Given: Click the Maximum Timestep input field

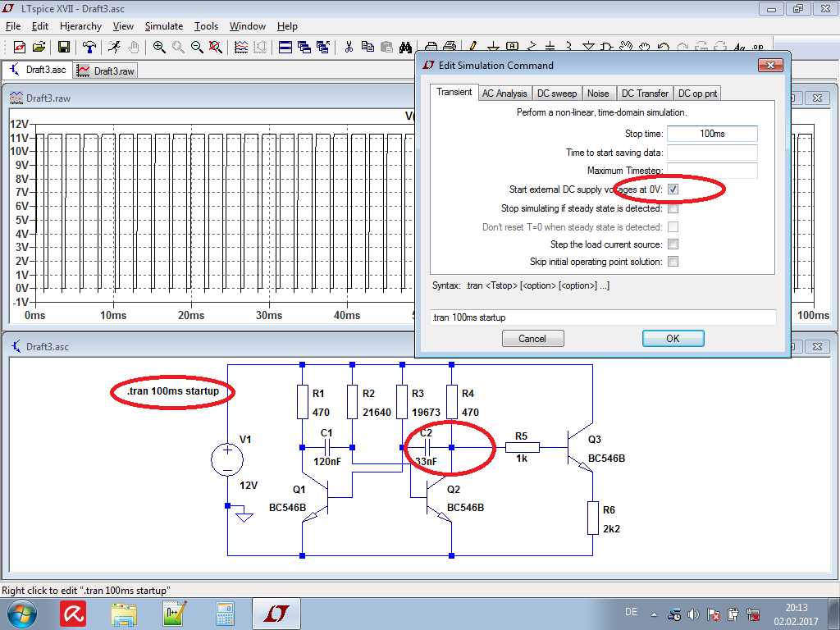Looking at the screenshot, I should (x=712, y=171).
